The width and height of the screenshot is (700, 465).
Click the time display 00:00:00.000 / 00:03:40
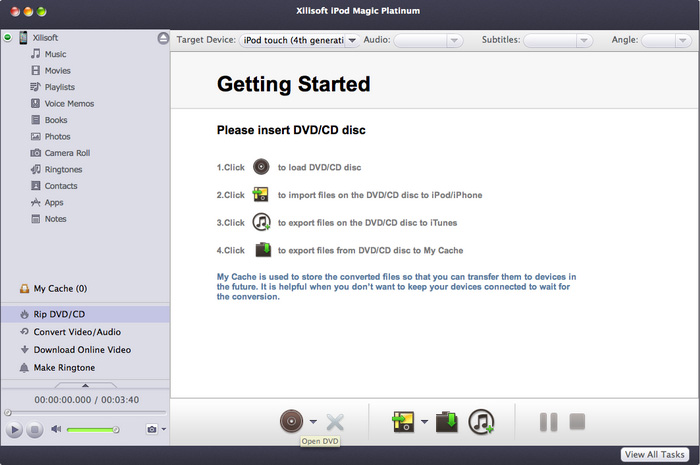pyautogui.click(x=87, y=400)
